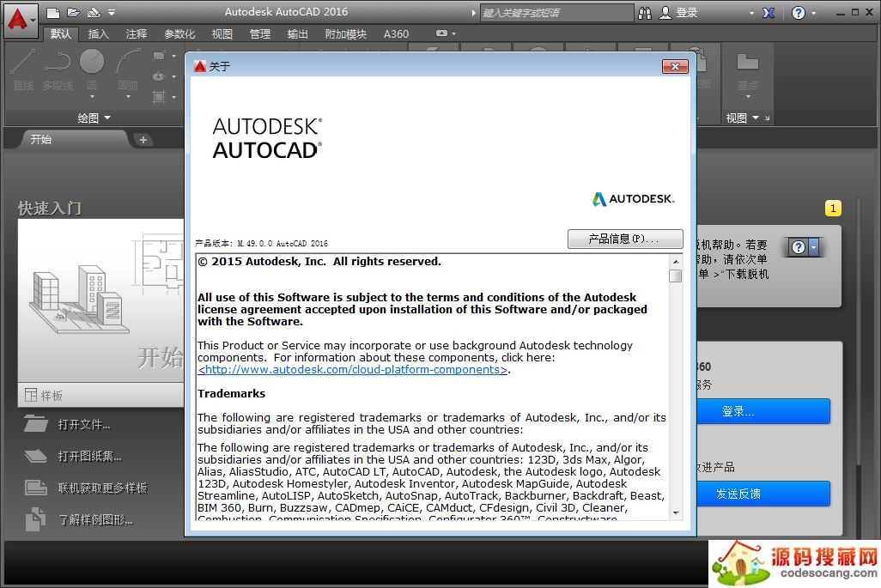Click the keyword search input field

[554, 13]
